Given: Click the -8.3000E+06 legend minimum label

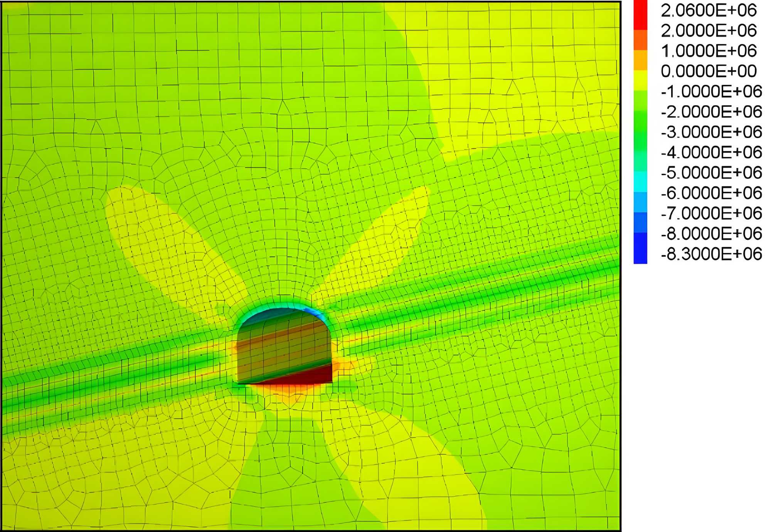Looking at the screenshot, I should tap(711, 254).
